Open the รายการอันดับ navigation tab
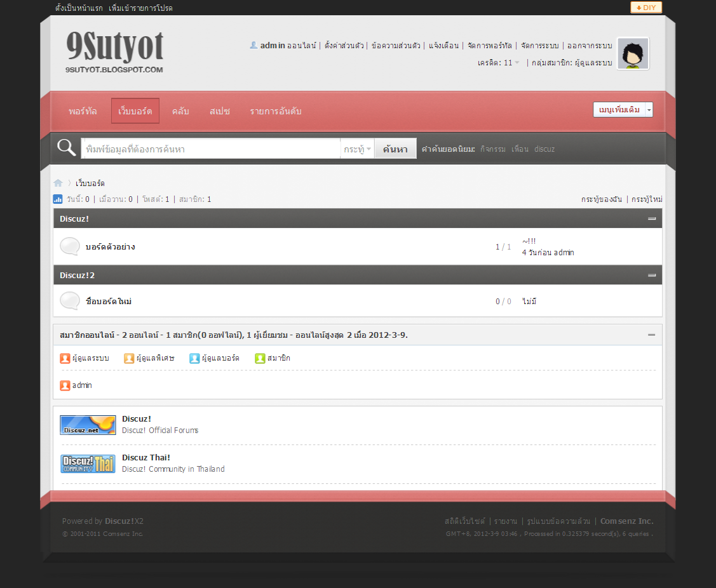Screen dimensions: 716x588 point(275,111)
